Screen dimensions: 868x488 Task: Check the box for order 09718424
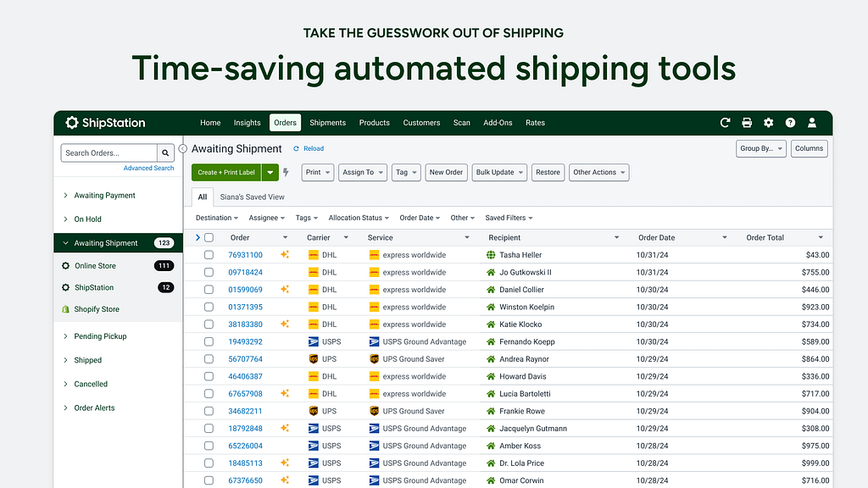pos(209,272)
